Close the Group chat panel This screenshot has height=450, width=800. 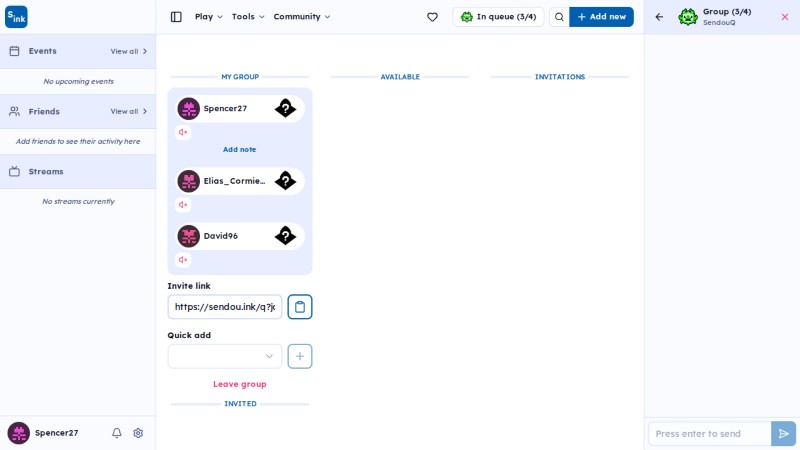tap(785, 17)
